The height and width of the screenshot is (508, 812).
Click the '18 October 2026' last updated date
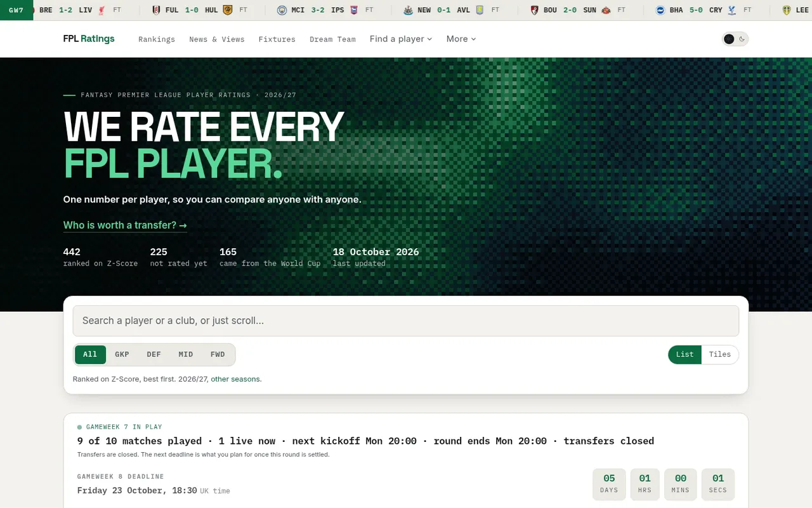pos(376,252)
